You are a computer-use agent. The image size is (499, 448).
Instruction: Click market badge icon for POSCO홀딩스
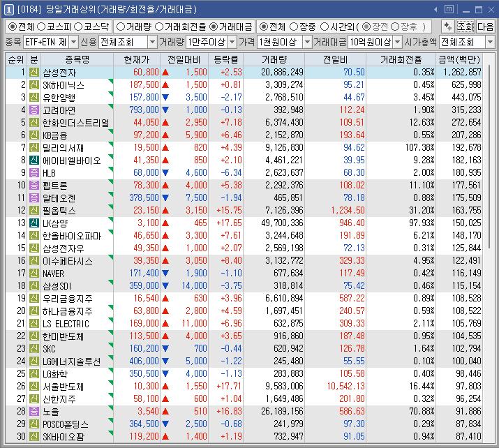[34, 424]
